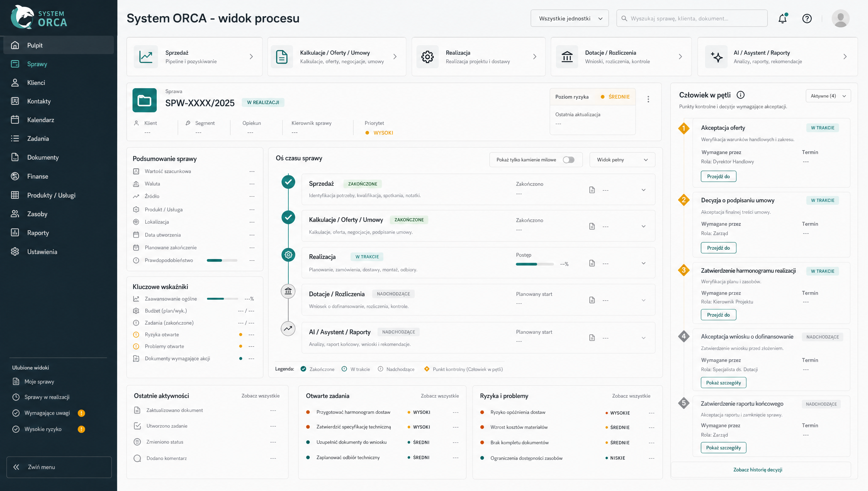
Task: Open the Aktywne (4) filter dropdown
Action: (828, 96)
